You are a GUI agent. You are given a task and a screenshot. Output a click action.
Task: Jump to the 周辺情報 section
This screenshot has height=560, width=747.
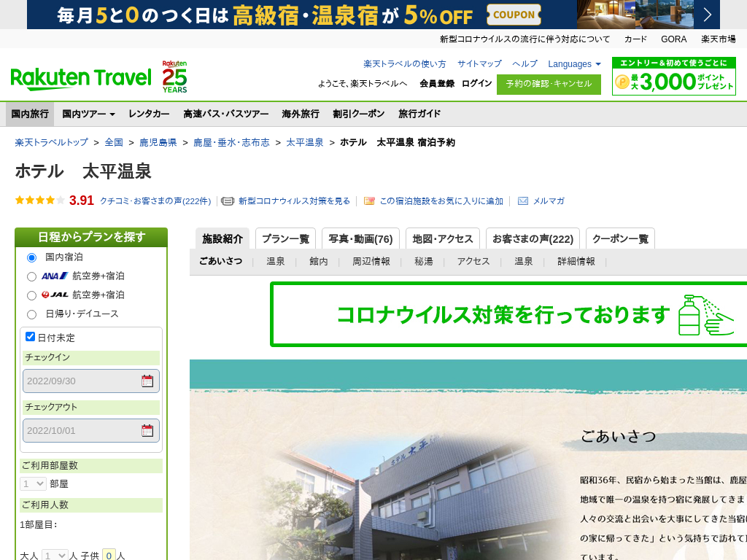tap(371, 262)
